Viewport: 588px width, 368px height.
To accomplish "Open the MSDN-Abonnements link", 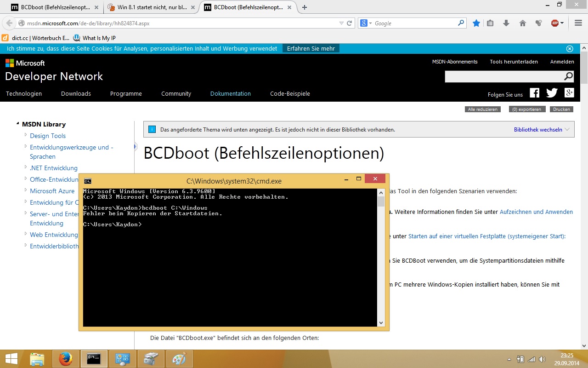I will 455,62.
